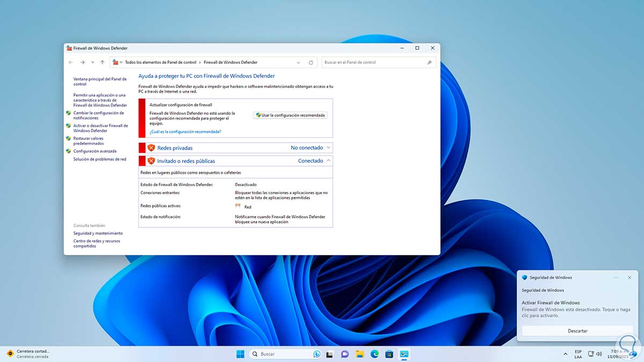Open Ventana principal del Panel de control
The width and height of the screenshot is (644, 362).
[100, 82]
